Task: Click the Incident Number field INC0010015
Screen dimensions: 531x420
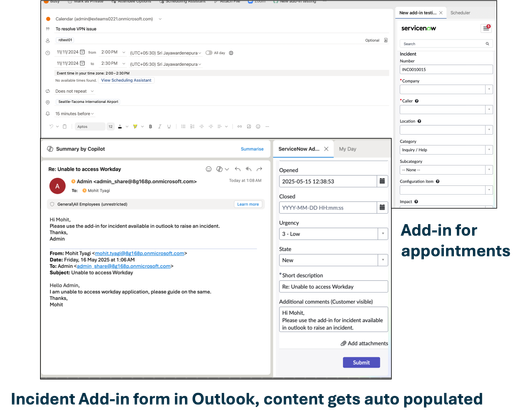Action: (x=446, y=69)
